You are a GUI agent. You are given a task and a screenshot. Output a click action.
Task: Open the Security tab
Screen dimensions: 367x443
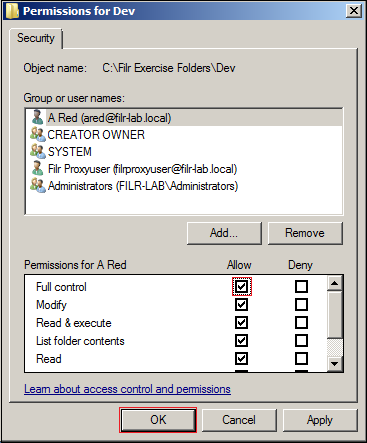coord(36,38)
